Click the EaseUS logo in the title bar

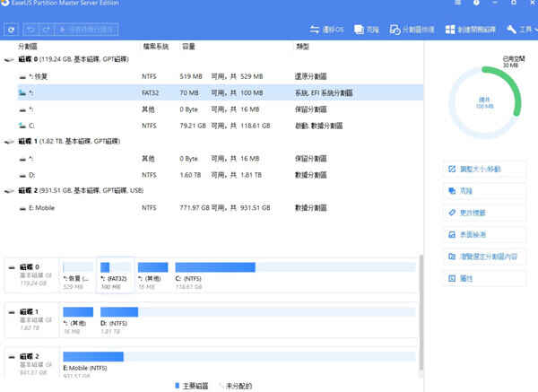pos(4,3)
